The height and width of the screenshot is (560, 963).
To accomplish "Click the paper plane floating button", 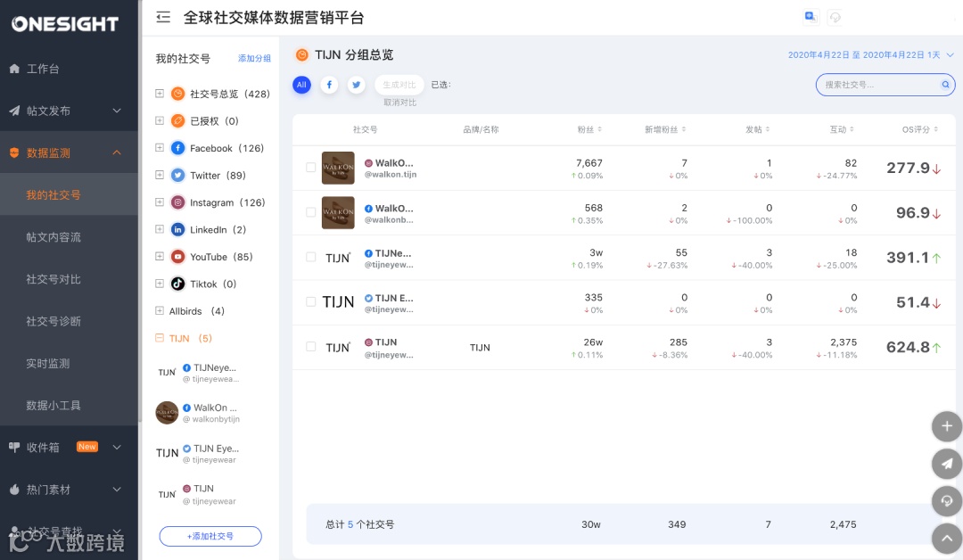I will [x=947, y=464].
